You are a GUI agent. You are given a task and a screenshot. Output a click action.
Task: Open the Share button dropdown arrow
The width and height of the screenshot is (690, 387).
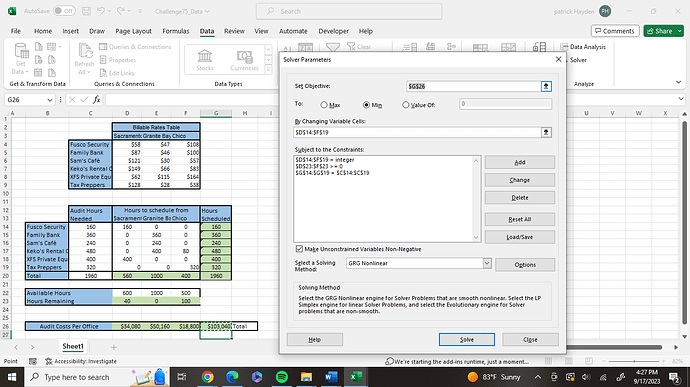point(679,31)
